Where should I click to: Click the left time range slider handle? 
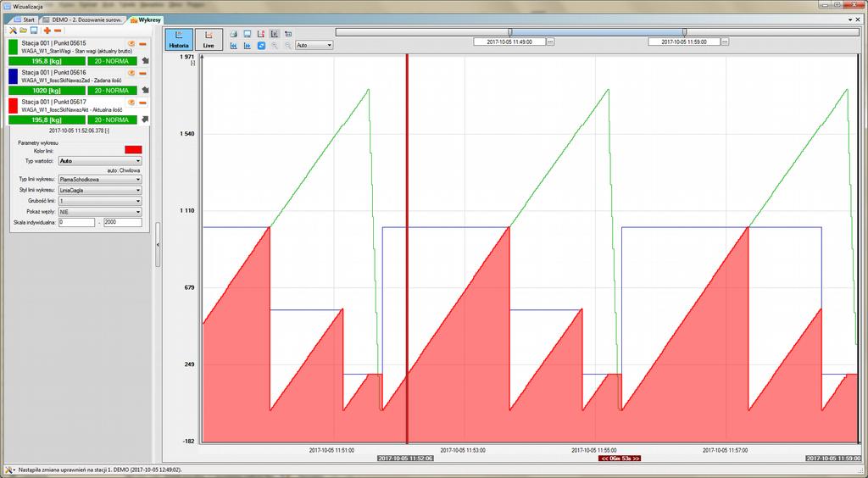509,32
